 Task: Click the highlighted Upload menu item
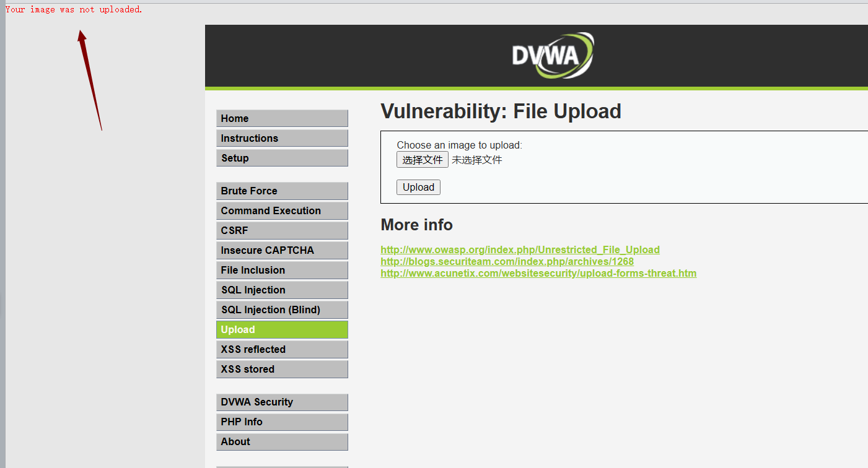tap(282, 329)
